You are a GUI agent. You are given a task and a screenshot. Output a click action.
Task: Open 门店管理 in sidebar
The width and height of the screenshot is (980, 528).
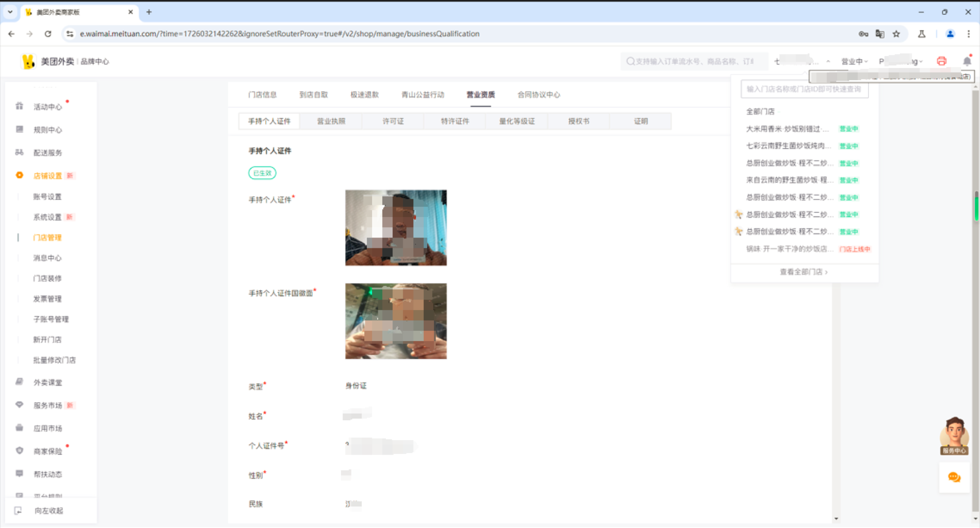[x=47, y=237]
